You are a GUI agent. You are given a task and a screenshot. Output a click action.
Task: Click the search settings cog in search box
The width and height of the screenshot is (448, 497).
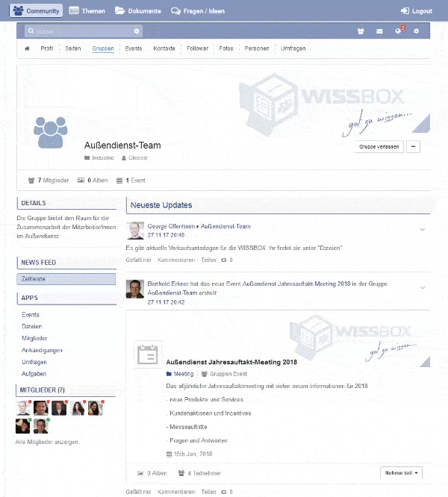click(137, 31)
